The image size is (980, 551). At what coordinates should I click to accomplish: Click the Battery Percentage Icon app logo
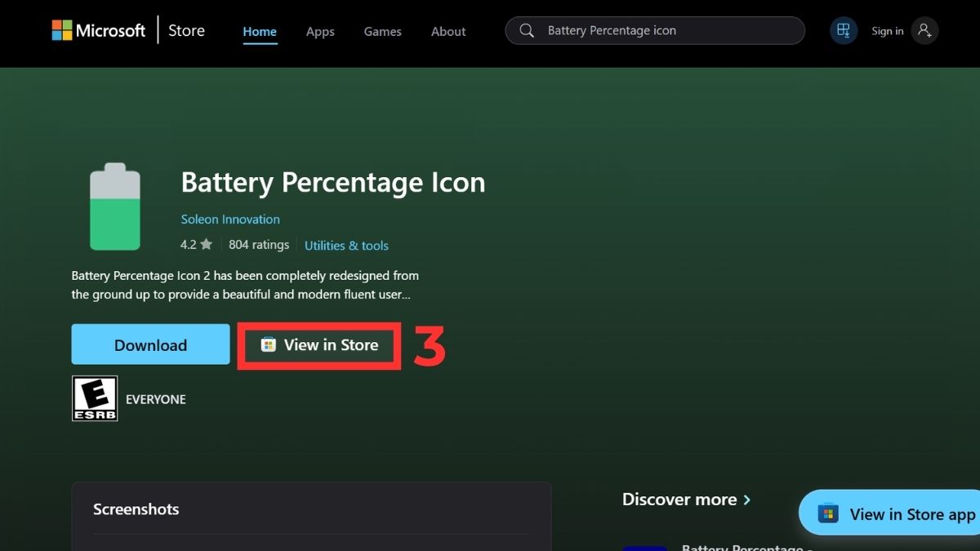click(115, 207)
